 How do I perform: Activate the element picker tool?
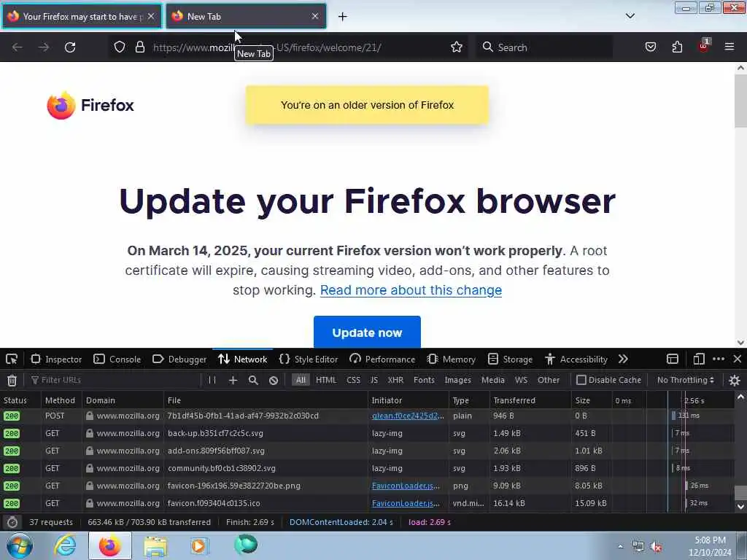[12, 359]
